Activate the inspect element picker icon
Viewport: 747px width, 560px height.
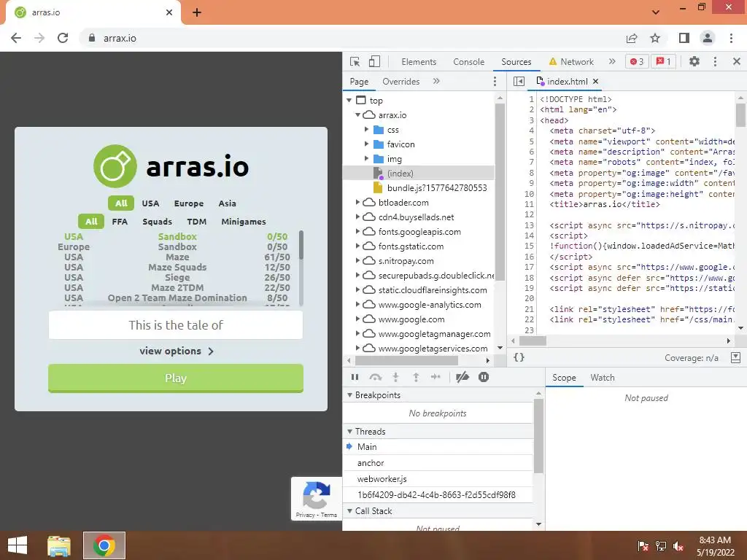tap(355, 61)
